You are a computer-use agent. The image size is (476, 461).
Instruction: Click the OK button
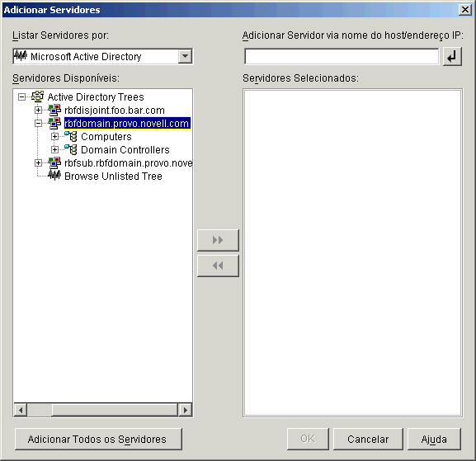(x=308, y=439)
